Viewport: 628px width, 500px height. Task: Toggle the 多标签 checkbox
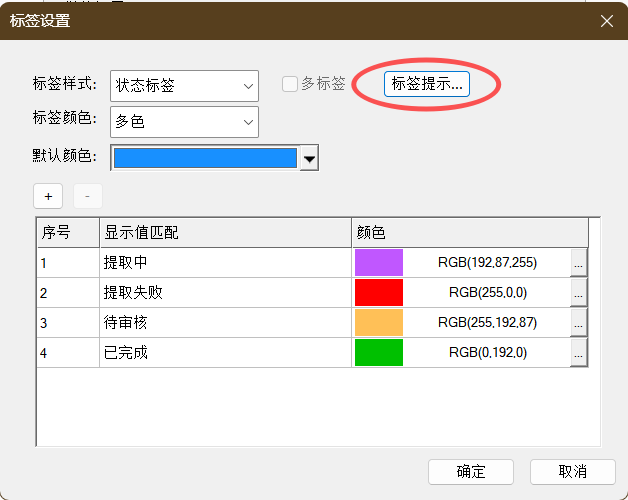(x=290, y=85)
